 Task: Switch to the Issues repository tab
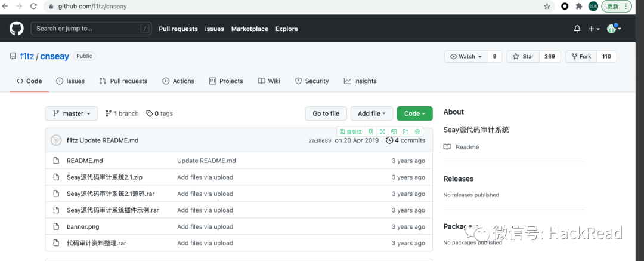[x=70, y=81]
